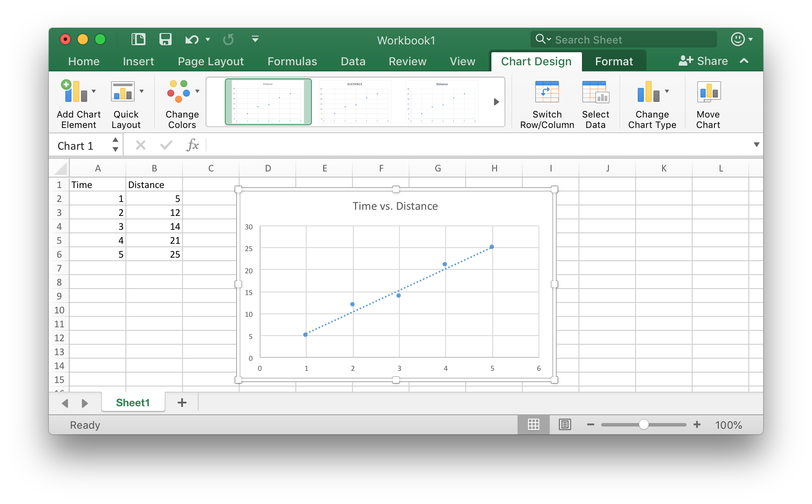Open the template file icon in title bar
The height and width of the screenshot is (504, 812).
tap(139, 40)
